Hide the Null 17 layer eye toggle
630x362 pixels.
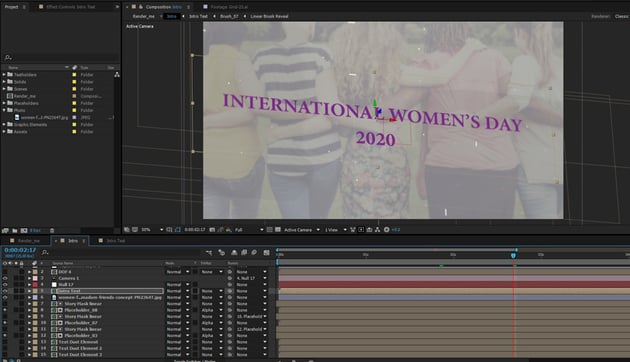click(x=5, y=284)
